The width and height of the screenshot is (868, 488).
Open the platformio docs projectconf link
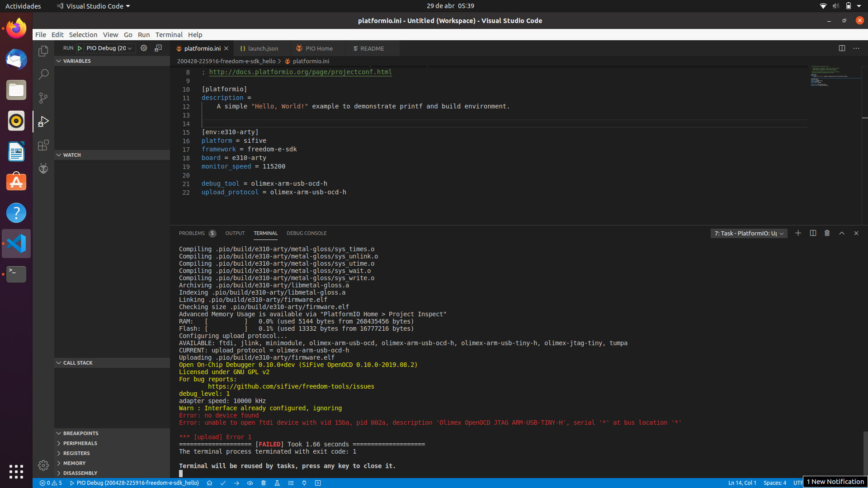click(300, 72)
